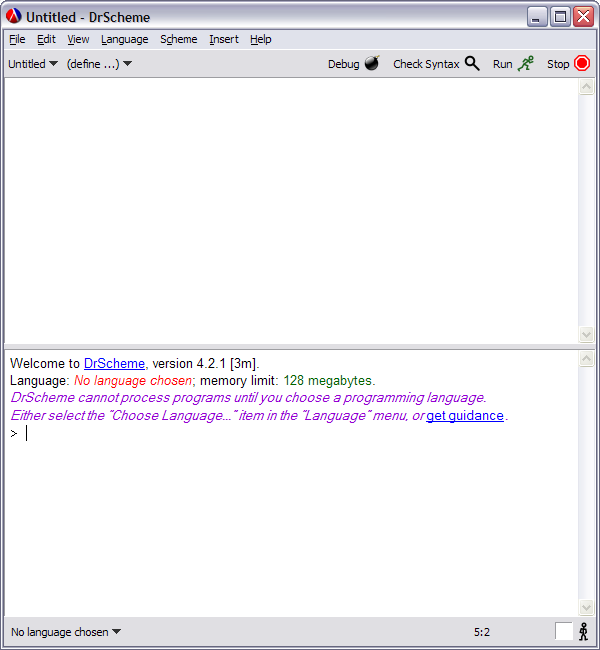
Task: Click the 'version 4.2.1 [3m]' text
Action: point(206,364)
